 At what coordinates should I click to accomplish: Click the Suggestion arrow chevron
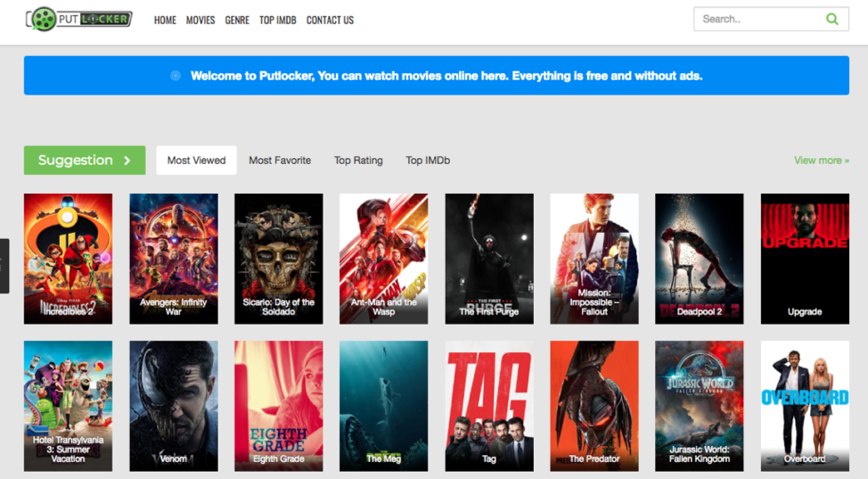(127, 161)
